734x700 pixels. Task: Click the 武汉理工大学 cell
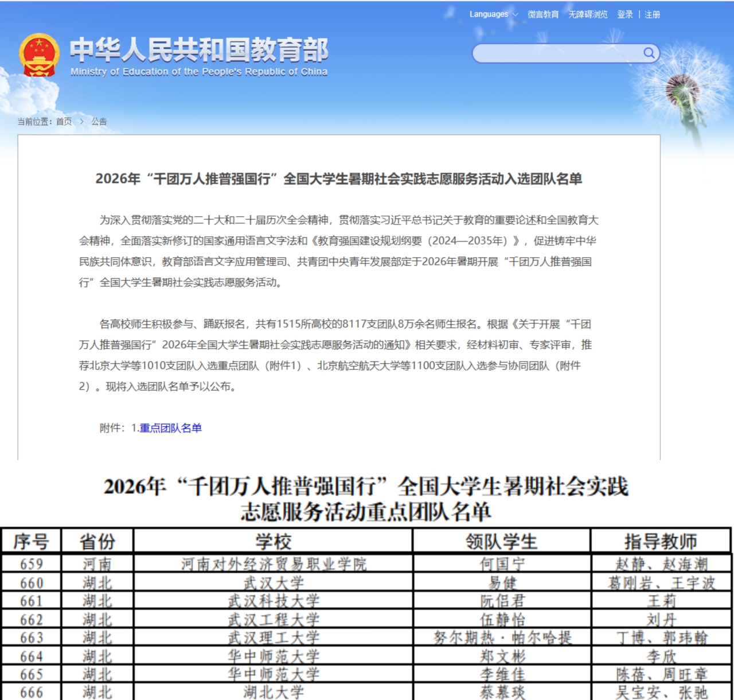coord(274,637)
